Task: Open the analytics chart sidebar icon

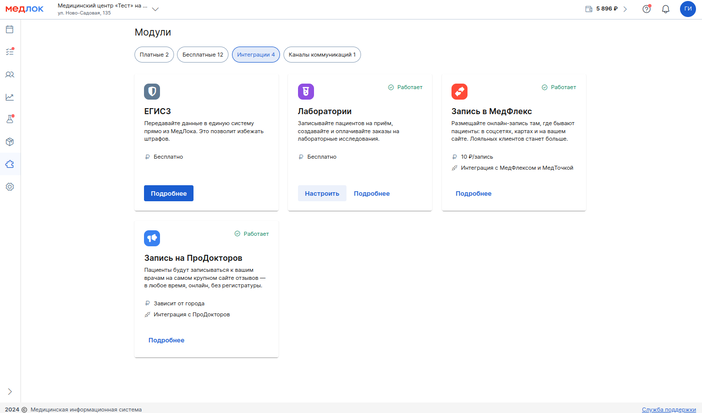Action: click(x=9, y=97)
